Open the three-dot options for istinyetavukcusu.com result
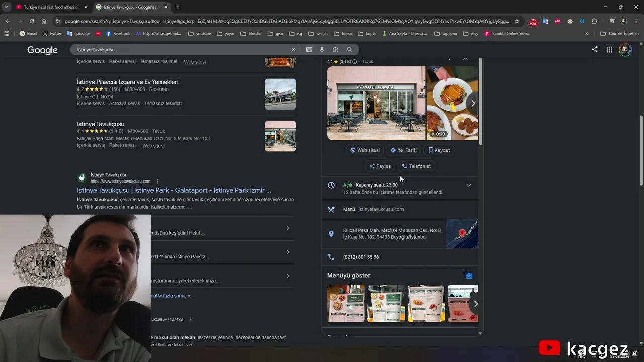 (158, 181)
